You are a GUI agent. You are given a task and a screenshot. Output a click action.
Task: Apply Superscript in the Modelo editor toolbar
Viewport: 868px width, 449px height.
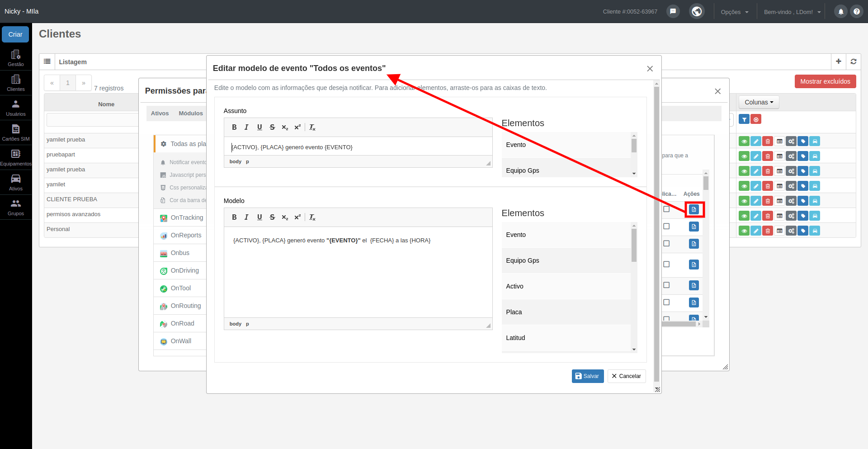[297, 217]
